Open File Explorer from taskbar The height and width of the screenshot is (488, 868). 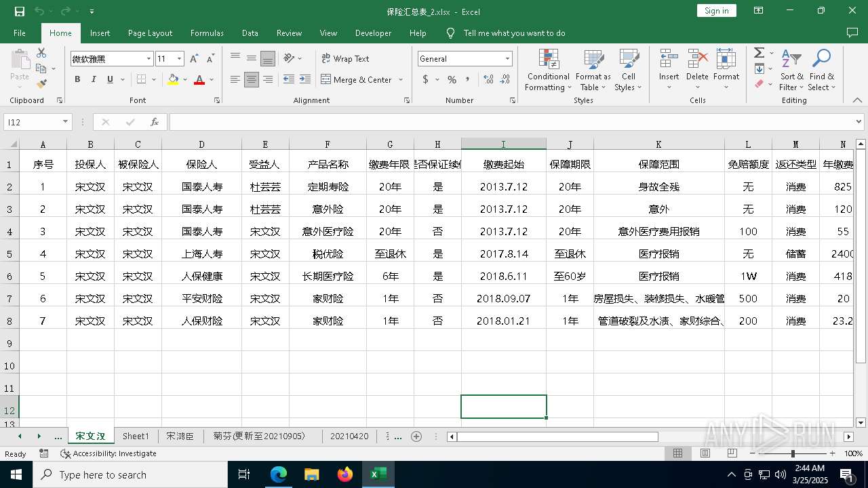pyautogui.click(x=312, y=474)
